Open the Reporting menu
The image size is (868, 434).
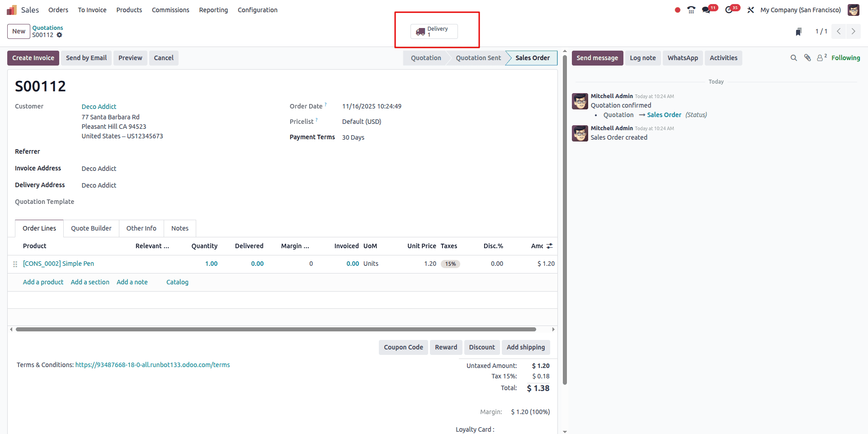(213, 9)
